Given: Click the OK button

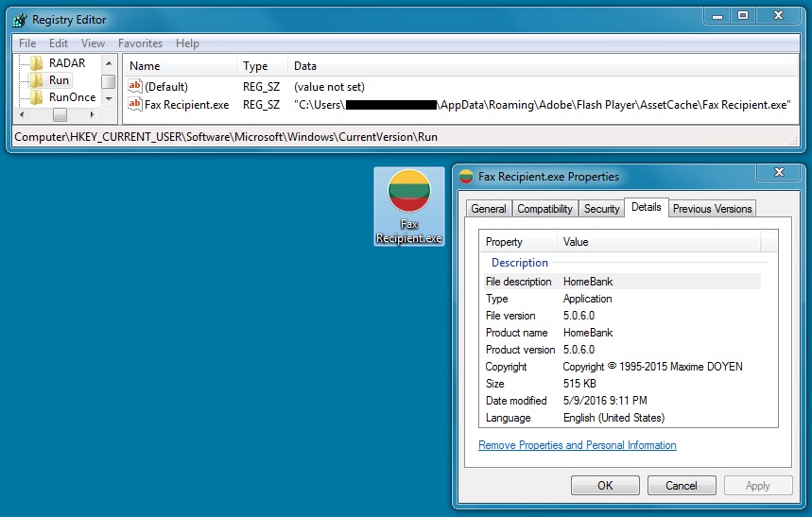Looking at the screenshot, I should point(605,486).
